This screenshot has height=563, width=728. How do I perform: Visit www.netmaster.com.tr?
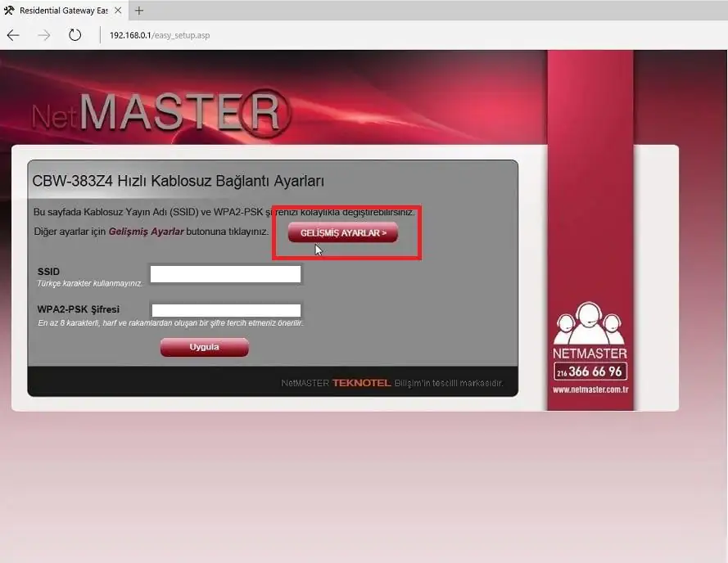pos(590,390)
